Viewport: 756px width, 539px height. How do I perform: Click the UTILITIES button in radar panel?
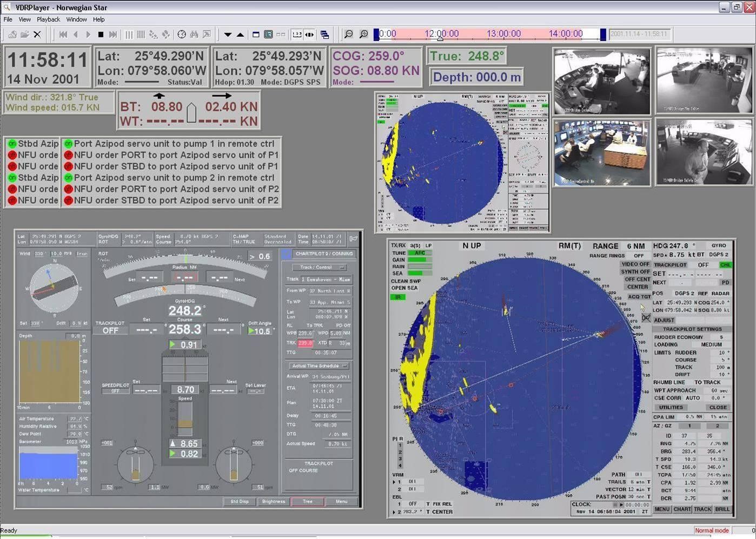tap(671, 408)
